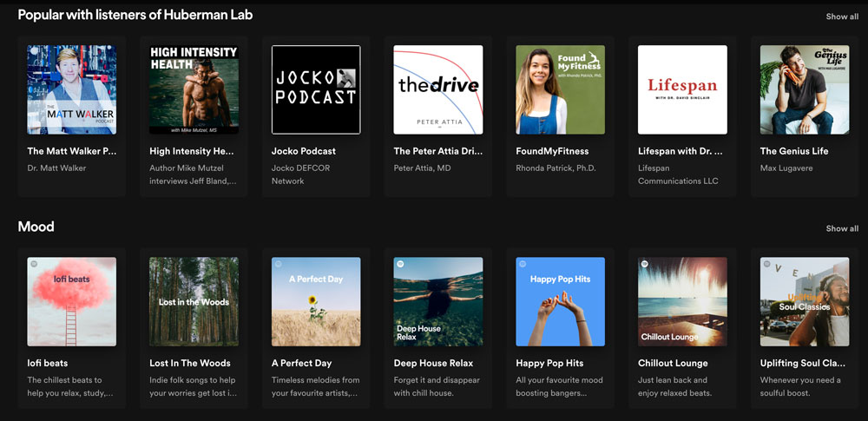Click 'Lost In The Woods' title
This screenshot has height=421, width=868.
(x=190, y=364)
